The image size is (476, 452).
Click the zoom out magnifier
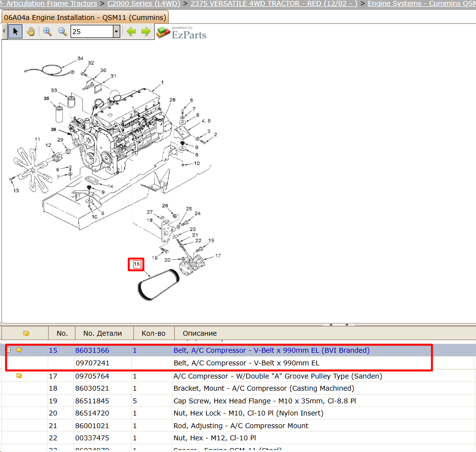click(x=62, y=32)
